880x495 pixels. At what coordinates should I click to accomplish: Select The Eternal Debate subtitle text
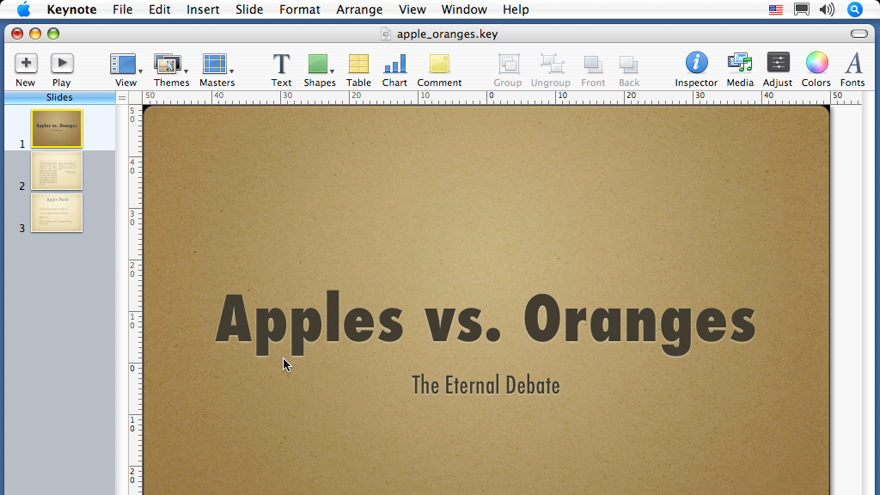[485, 386]
